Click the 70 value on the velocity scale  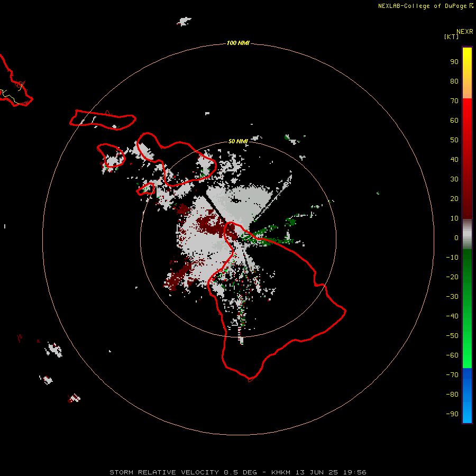[454, 101]
